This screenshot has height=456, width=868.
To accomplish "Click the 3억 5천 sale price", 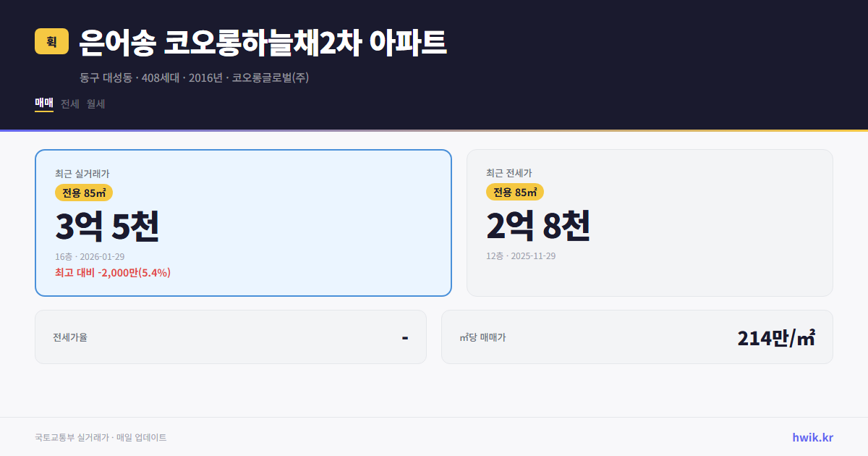I will pyautogui.click(x=106, y=226).
